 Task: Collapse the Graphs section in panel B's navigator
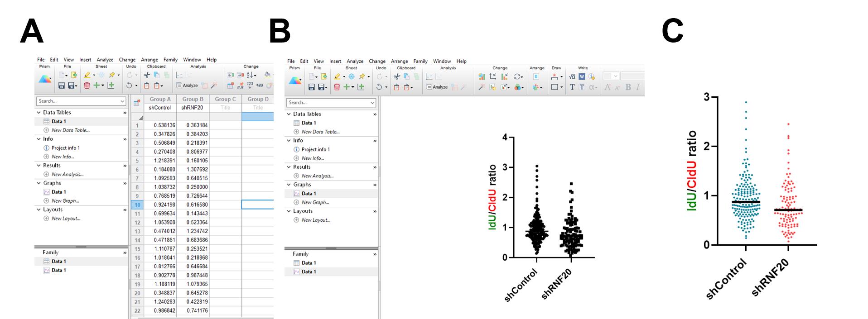[x=288, y=185]
